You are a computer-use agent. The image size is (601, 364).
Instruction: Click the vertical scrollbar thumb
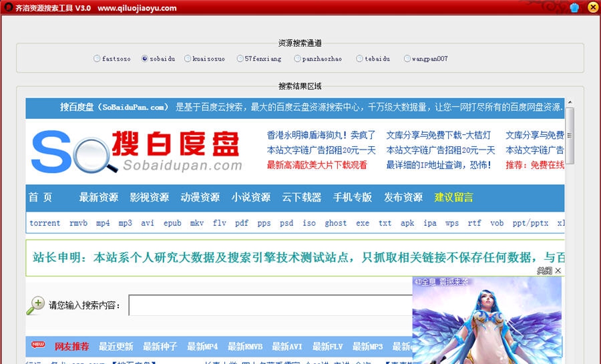coord(570,136)
